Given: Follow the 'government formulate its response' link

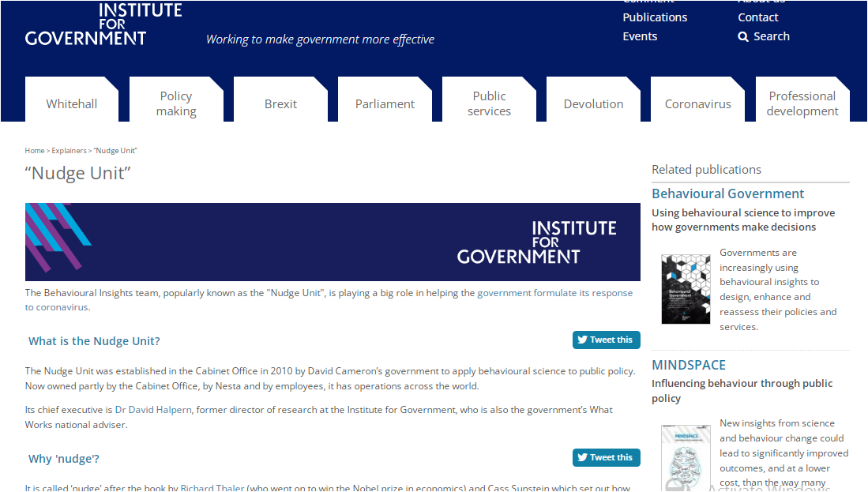Looking at the screenshot, I should [554, 293].
